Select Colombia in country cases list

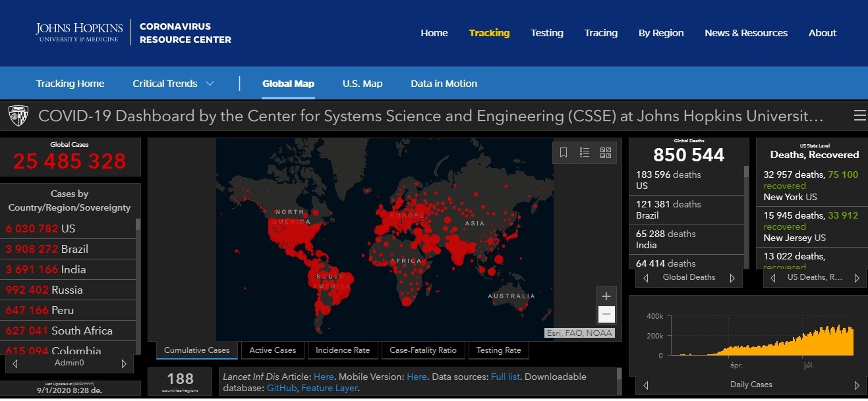tap(69, 350)
